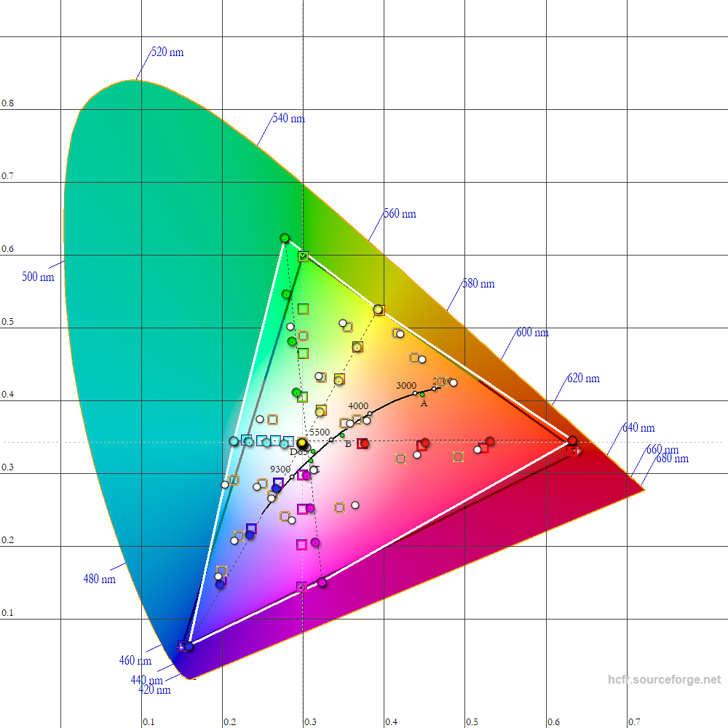
Task: Select the y-axis 0.6 value label
Action: [x=8, y=249]
